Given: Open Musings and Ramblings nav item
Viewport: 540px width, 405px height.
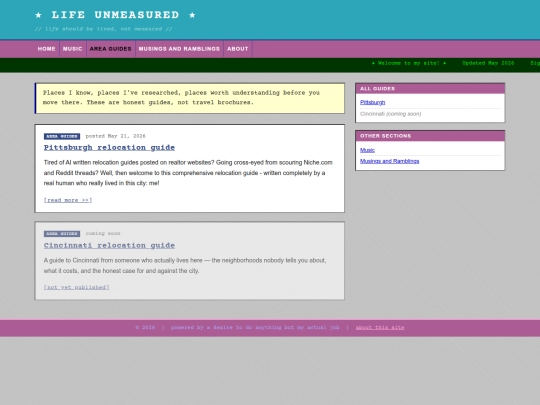Looking at the screenshot, I should [x=179, y=49].
